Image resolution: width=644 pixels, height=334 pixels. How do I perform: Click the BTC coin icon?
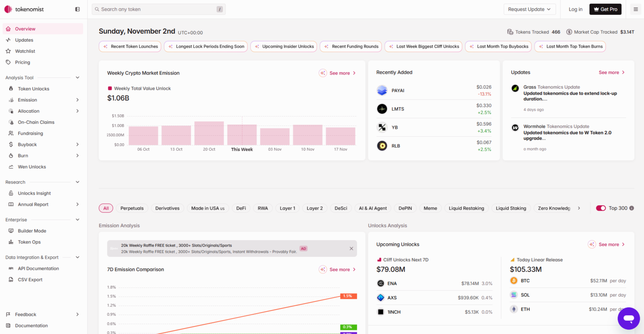pos(514,281)
